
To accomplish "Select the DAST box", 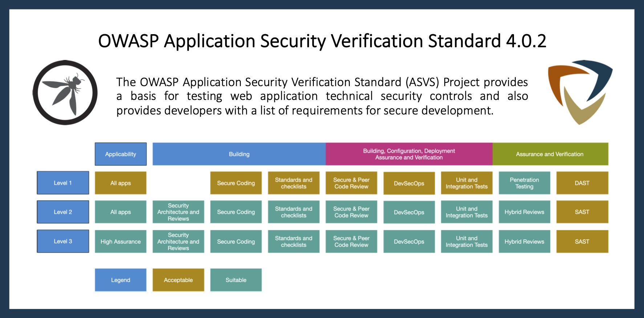I will (582, 183).
